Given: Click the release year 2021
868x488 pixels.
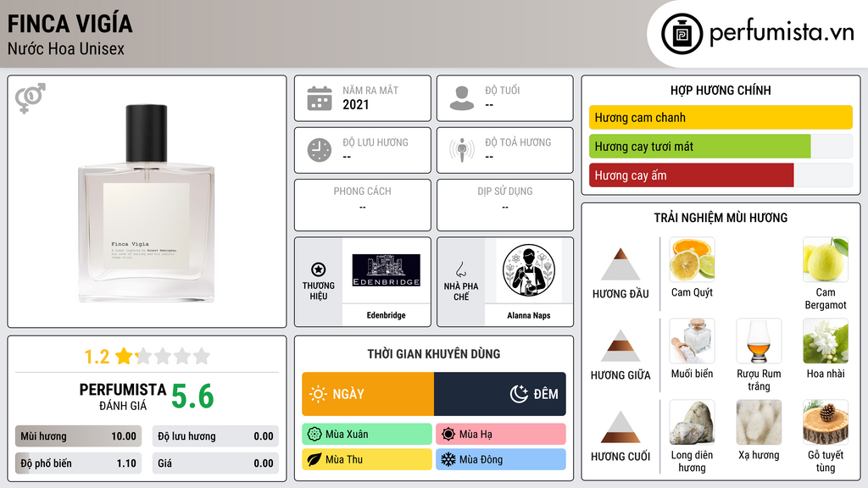Looking at the screenshot, I should [355, 104].
